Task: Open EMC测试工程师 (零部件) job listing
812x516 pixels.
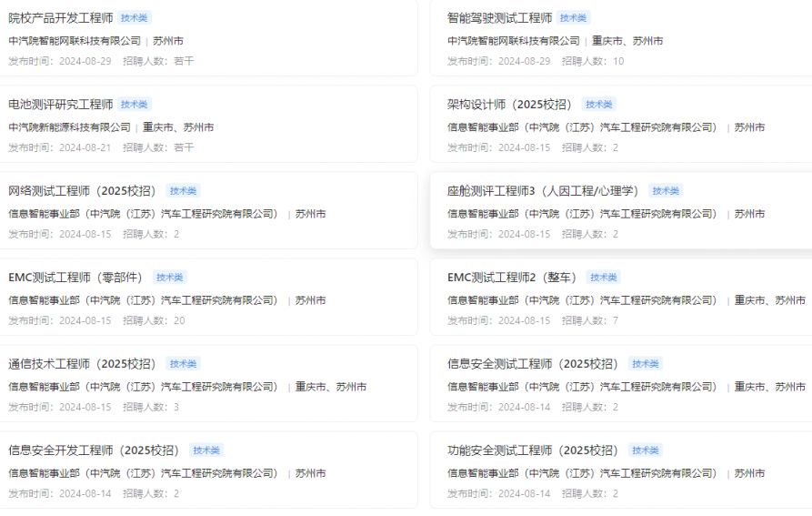Action: point(75,278)
